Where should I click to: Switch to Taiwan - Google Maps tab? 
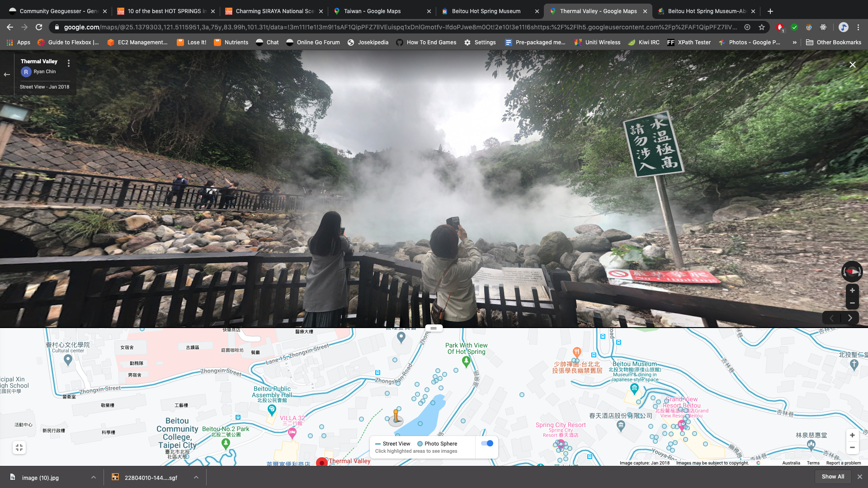pos(372,11)
